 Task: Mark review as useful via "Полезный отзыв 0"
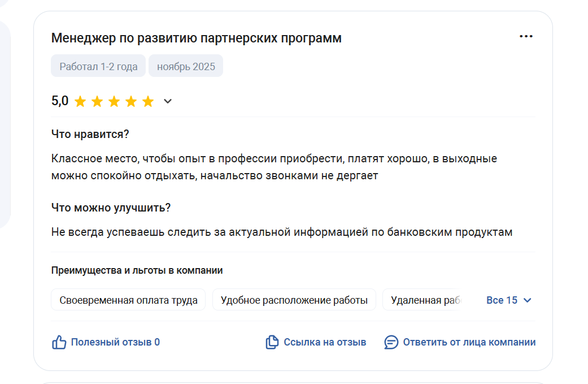click(115, 342)
